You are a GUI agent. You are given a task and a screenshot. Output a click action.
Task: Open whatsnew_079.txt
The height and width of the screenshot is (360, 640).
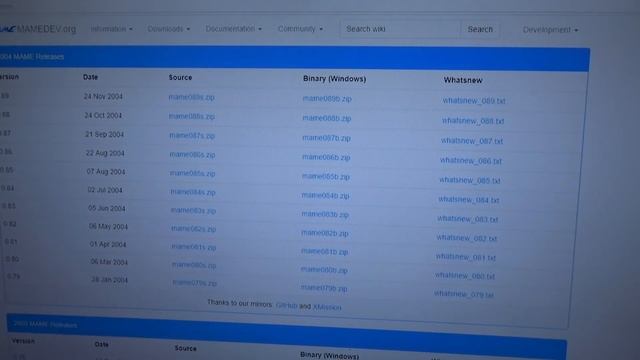click(464, 294)
